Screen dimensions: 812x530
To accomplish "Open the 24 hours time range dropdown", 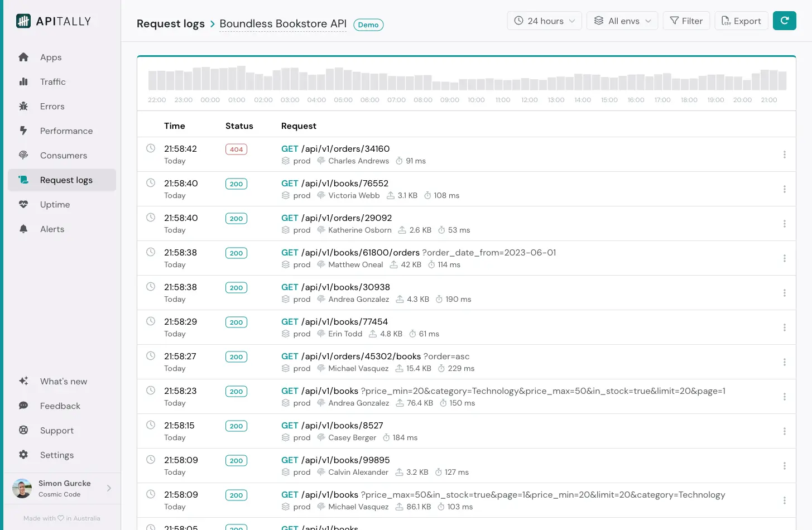I will click(545, 21).
